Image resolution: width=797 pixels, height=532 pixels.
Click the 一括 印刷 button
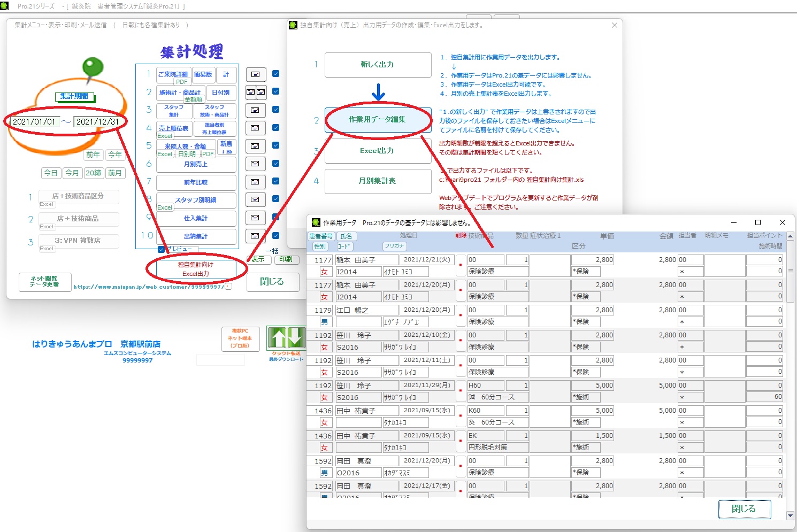pyautogui.click(x=286, y=259)
